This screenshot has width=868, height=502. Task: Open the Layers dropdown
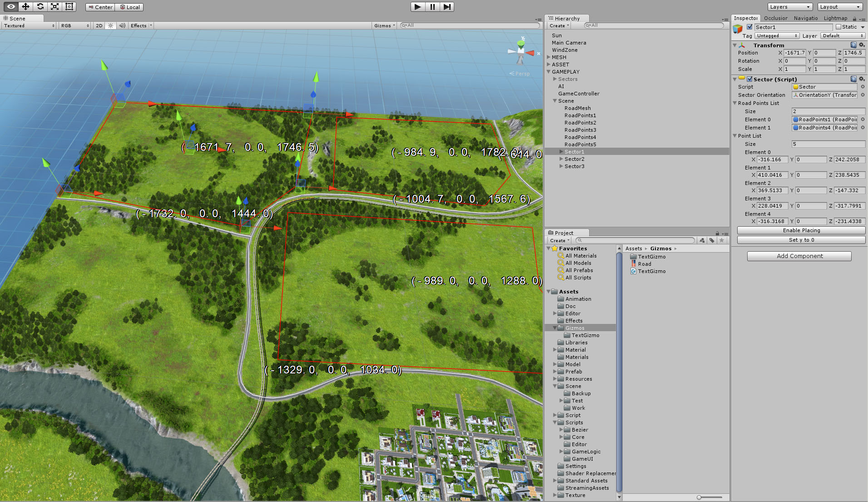click(790, 7)
